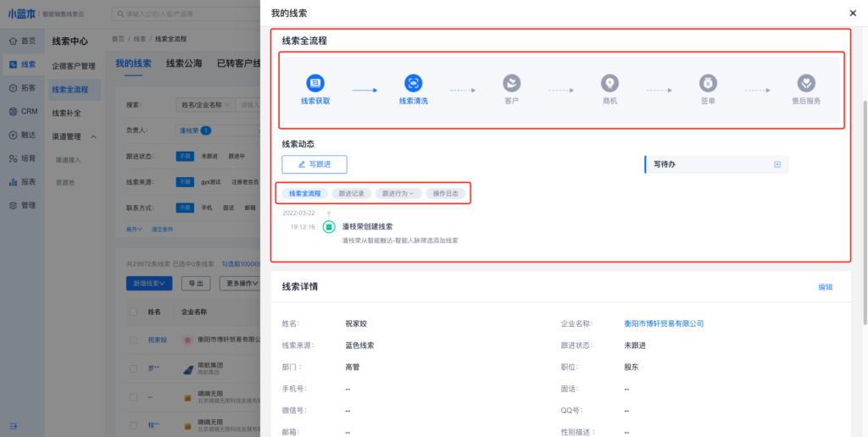Viewport: 868px width, 437px height.
Task: Check the box for the 南航集团 row
Action: click(x=132, y=368)
